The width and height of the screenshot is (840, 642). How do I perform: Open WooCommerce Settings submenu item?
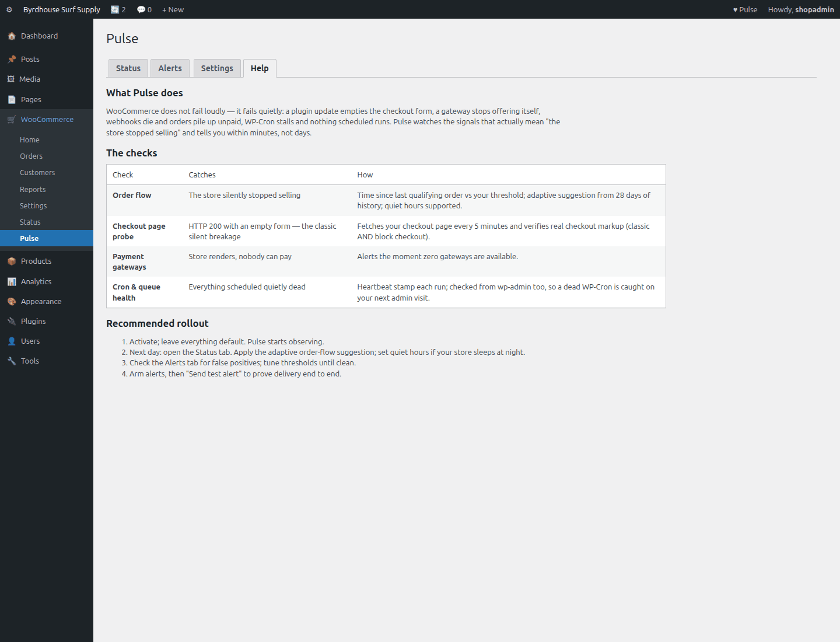coord(47,206)
